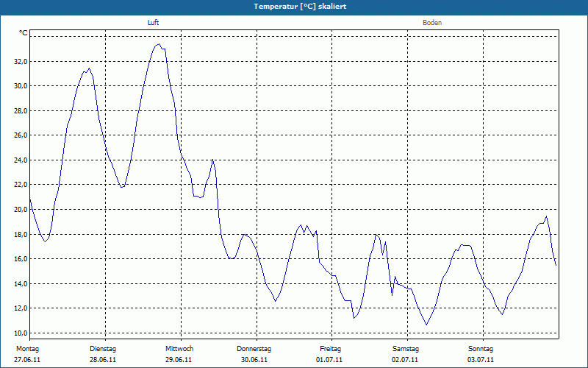588x368 pixels.
Task: Click the 'Luft' legend label
Action: coord(153,23)
